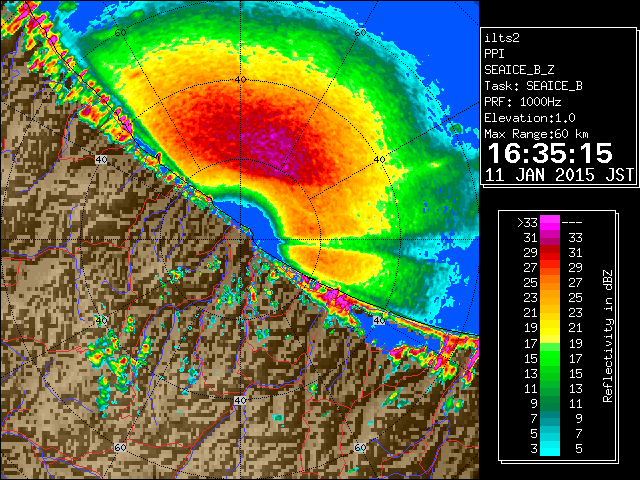Select the Elevation:1.0 entry
This screenshot has width=640, height=480.
[x=530, y=118]
